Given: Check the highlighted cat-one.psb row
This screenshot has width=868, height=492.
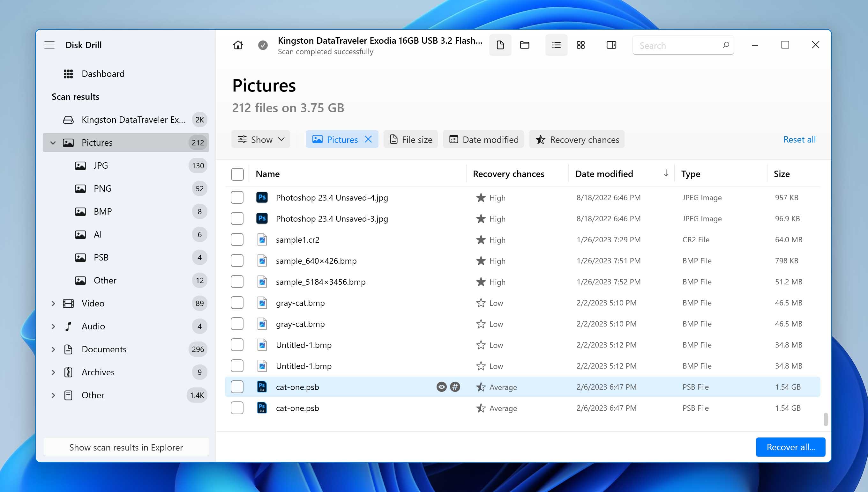Looking at the screenshot, I should [x=237, y=386].
